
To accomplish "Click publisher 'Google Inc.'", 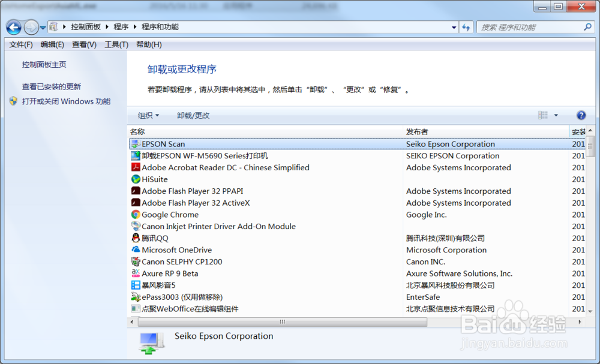I will coord(426,215).
